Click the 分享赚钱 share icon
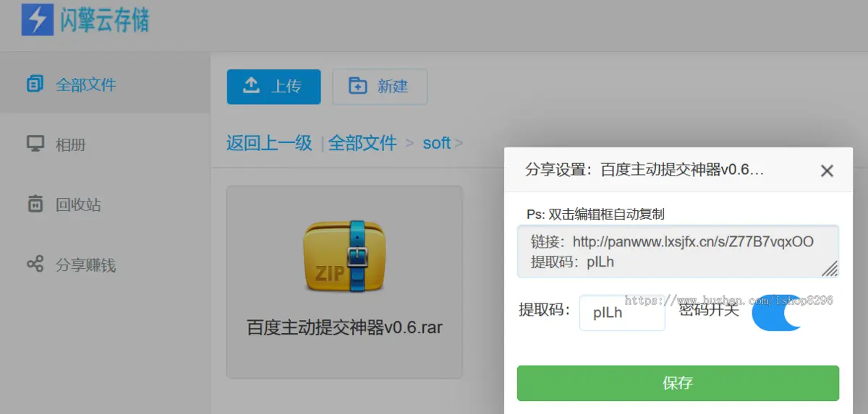Viewport: 868px width, 414px height. click(35, 264)
